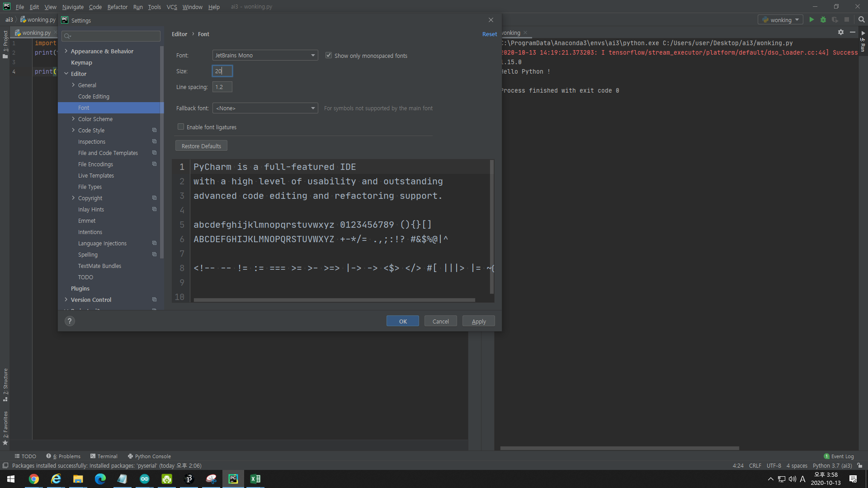The width and height of the screenshot is (868, 488).
Task: Select Code Editing in settings tree
Action: click(x=94, y=96)
